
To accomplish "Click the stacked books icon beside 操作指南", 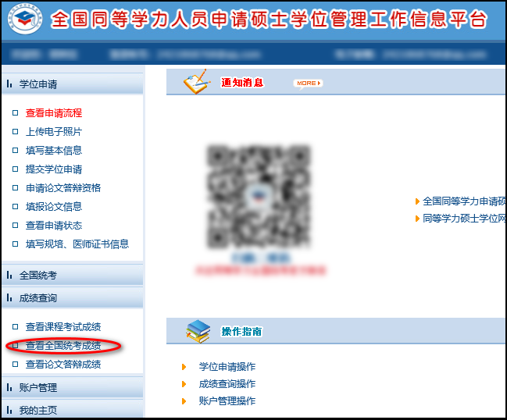I will pos(198,332).
